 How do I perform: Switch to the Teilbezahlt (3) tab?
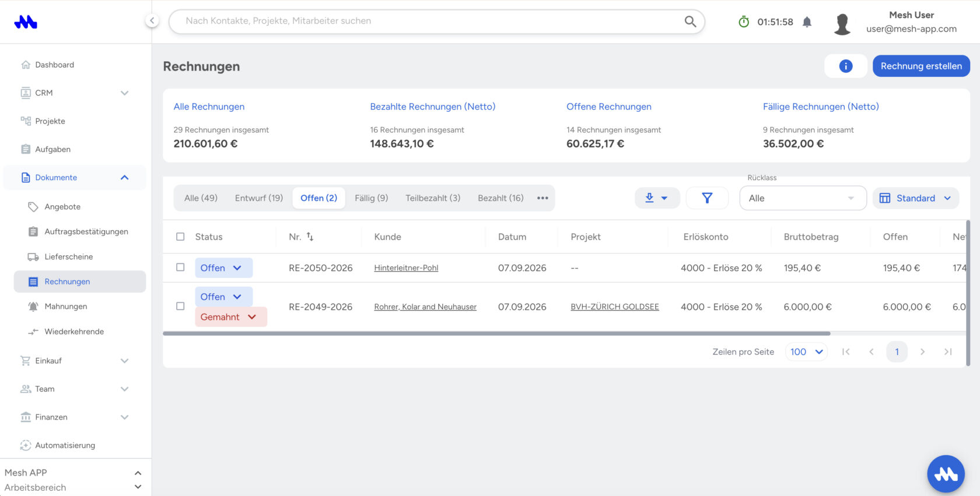[x=433, y=198]
